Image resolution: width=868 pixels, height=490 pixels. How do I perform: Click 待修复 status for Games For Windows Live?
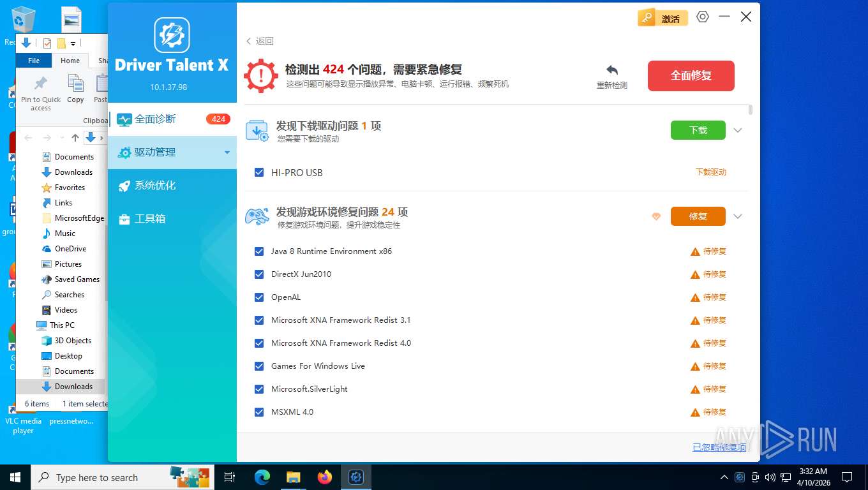pyautogui.click(x=715, y=366)
